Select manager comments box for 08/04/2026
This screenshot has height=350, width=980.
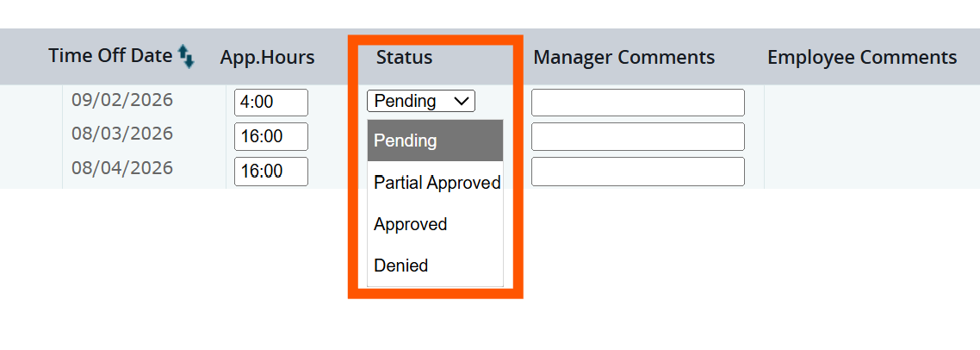(638, 172)
